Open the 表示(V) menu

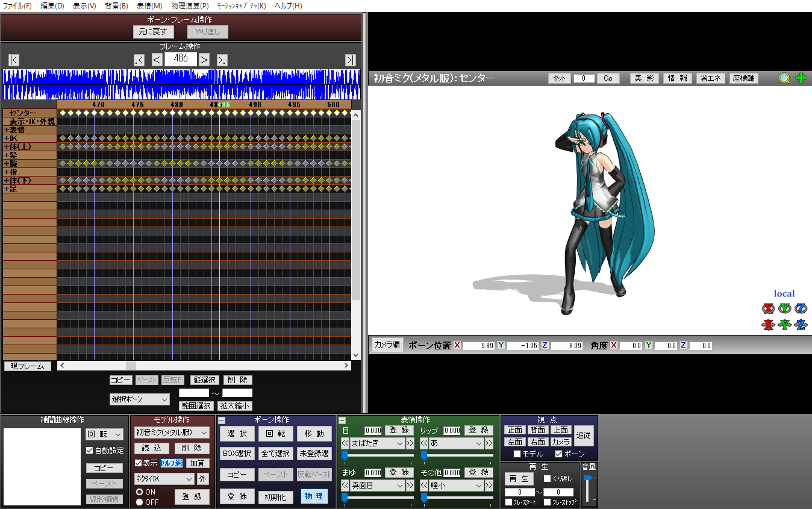tap(84, 6)
